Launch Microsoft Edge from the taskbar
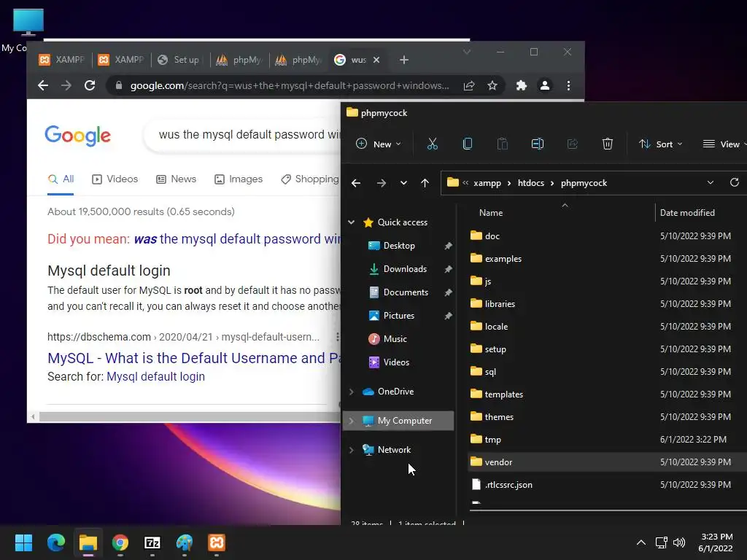 click(x=55, y=542)
